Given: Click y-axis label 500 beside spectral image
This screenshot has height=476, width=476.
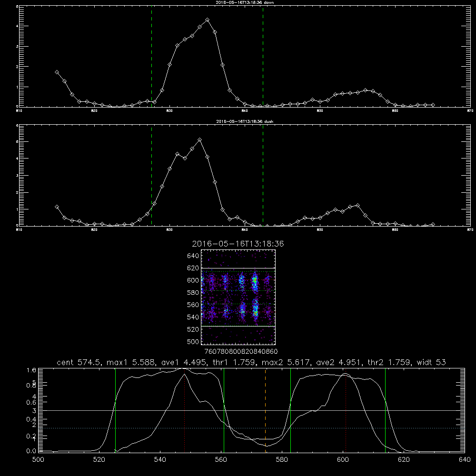Looking at the screenshot, I should (194, 341).
